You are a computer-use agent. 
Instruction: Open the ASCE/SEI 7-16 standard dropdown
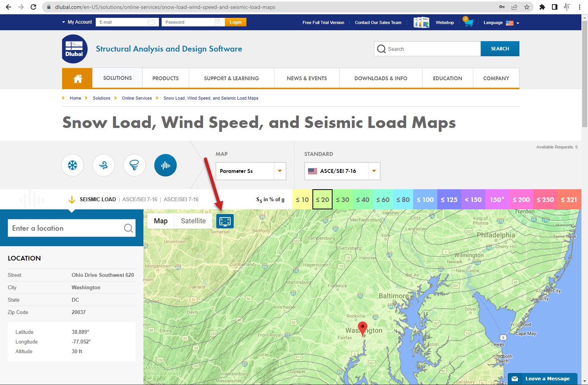click(x=373, y=171)
